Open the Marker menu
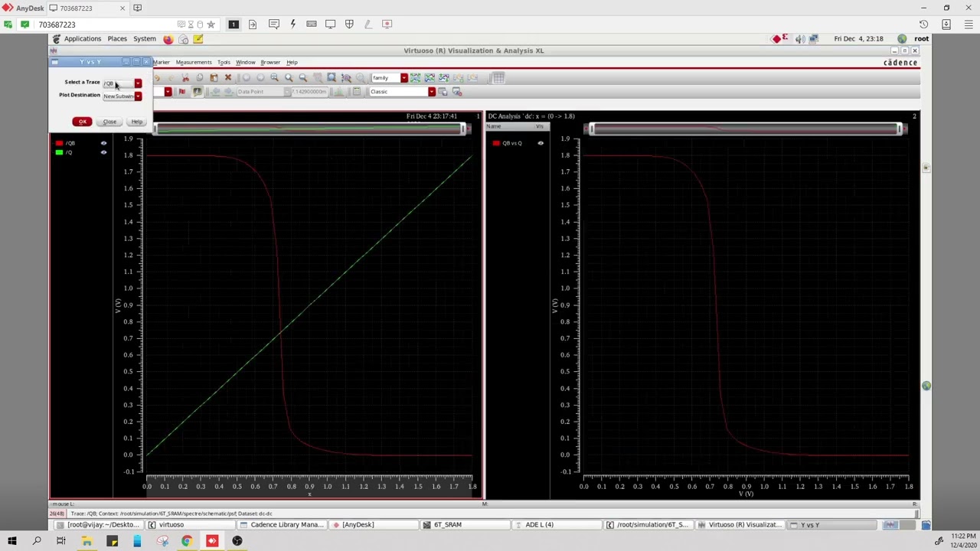980x551 pixels. point(162,62)
